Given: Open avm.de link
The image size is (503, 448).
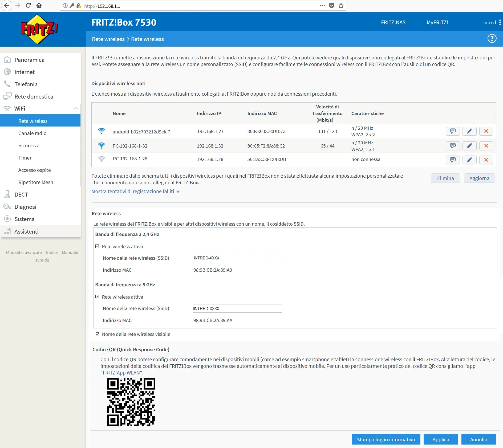Looking at the screenshot, I should point(42,260).
